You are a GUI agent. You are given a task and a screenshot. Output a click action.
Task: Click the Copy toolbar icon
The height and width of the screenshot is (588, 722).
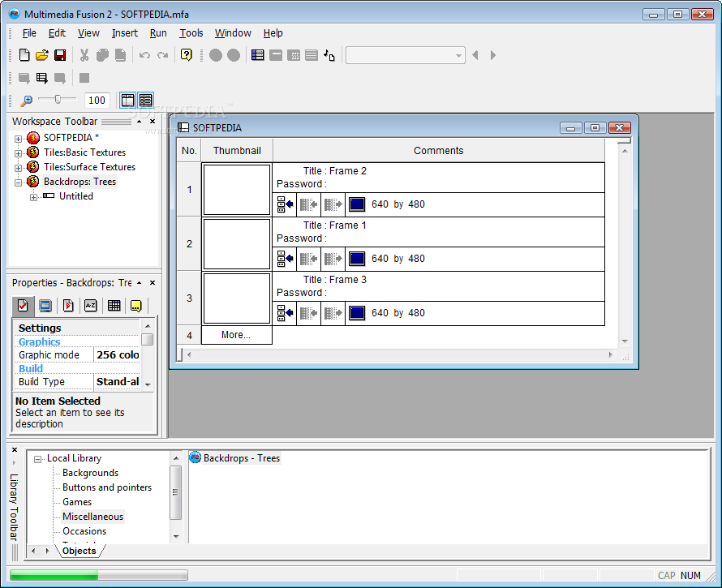click(x=102, y=55)
